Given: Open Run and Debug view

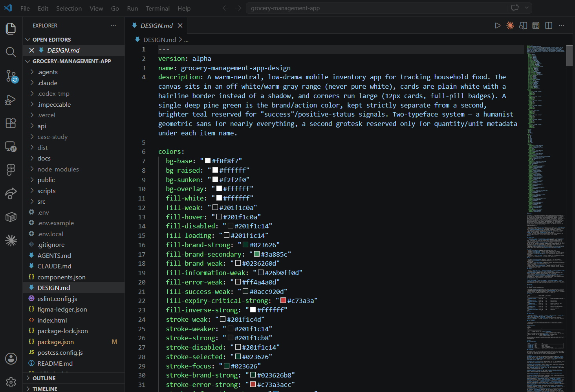Looking at the screenshot, I should 11,100.
